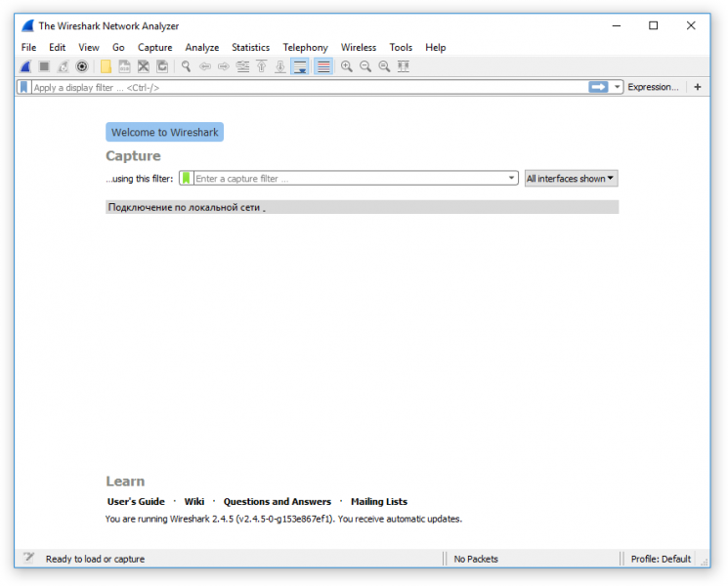Open a capture file via folder icon
Image resolution: width=728 pixels, height=586 pixels.
[x=106, y=66]
